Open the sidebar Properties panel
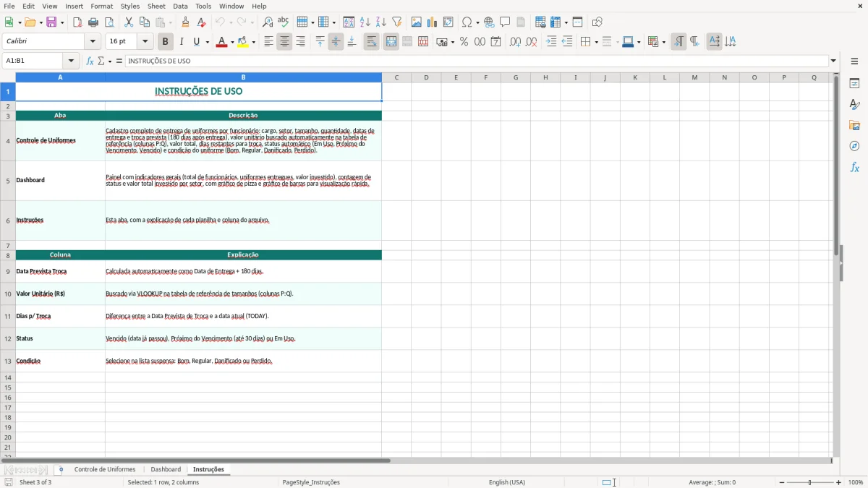The width and height of the screenshot is (868, 488). click(854, 84)
